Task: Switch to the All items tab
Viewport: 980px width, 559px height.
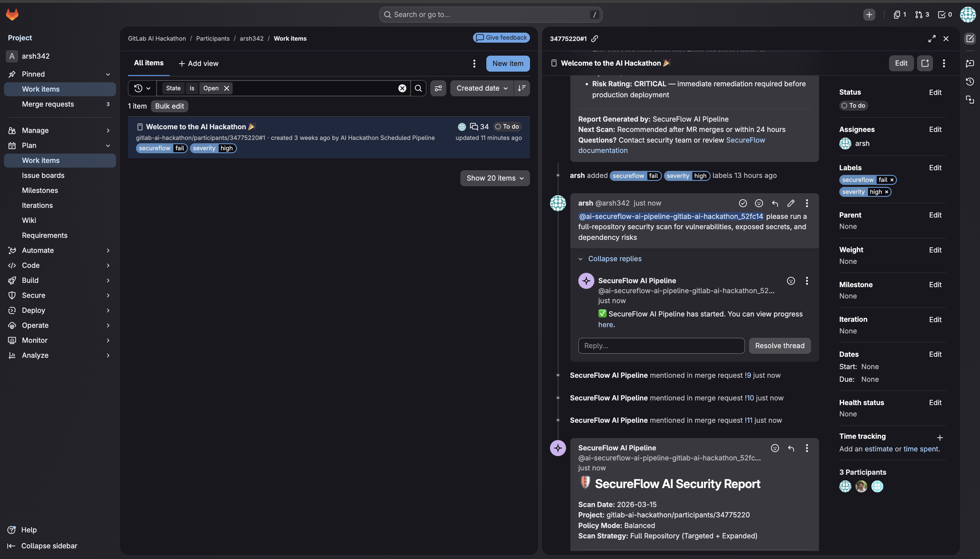Action: (149, 63)
